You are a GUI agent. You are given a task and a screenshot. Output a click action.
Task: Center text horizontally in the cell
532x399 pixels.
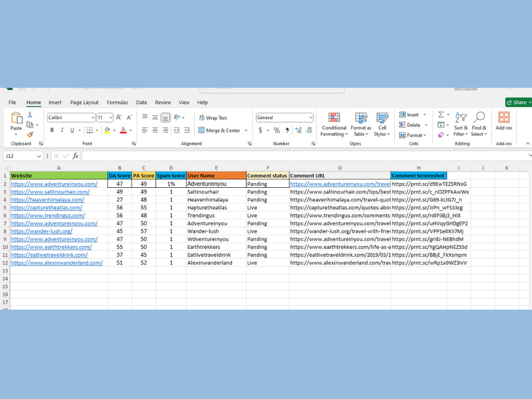155,130
